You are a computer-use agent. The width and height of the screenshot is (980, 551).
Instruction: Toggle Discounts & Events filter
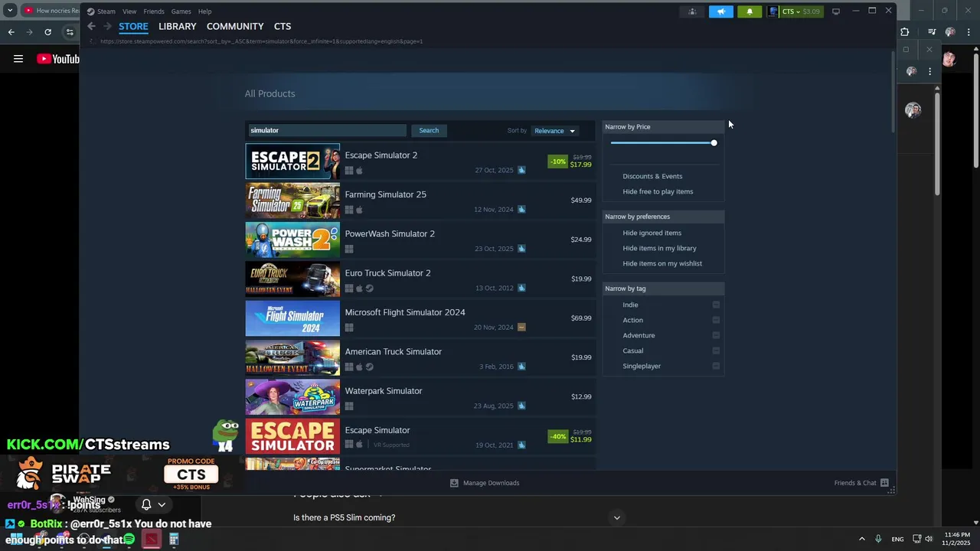[x=652, y=176]
